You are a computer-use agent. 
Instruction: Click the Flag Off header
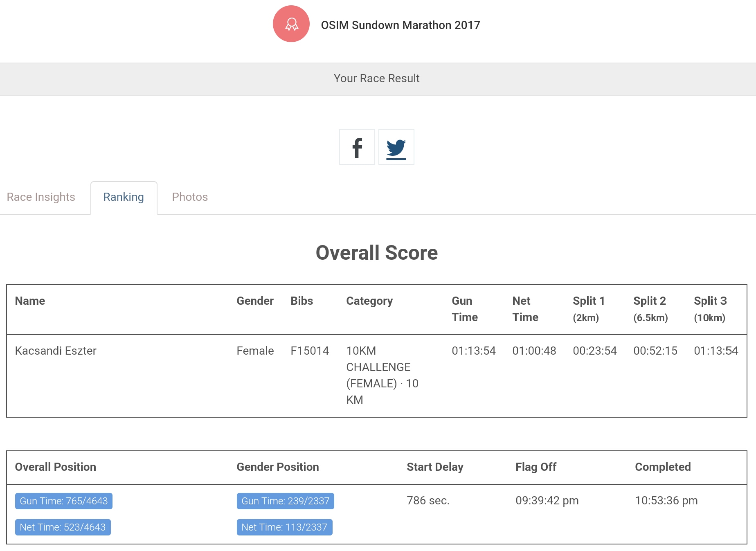[536, 467]
